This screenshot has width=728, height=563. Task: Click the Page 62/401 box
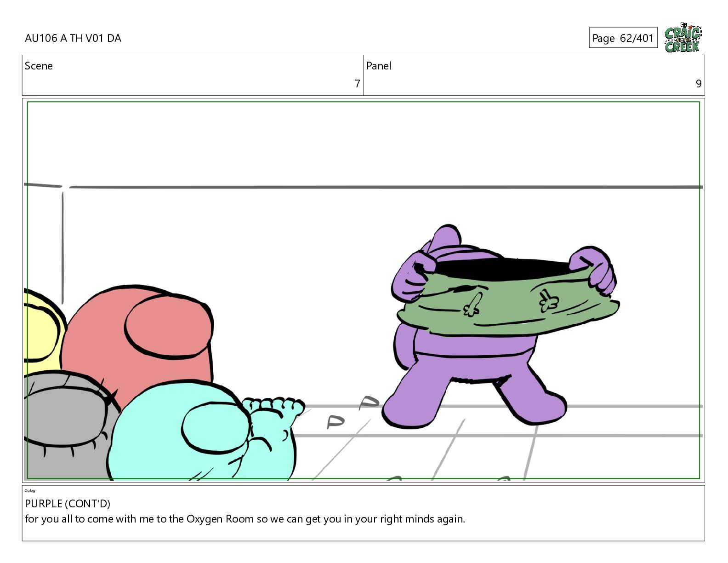[x=623, y=38]
